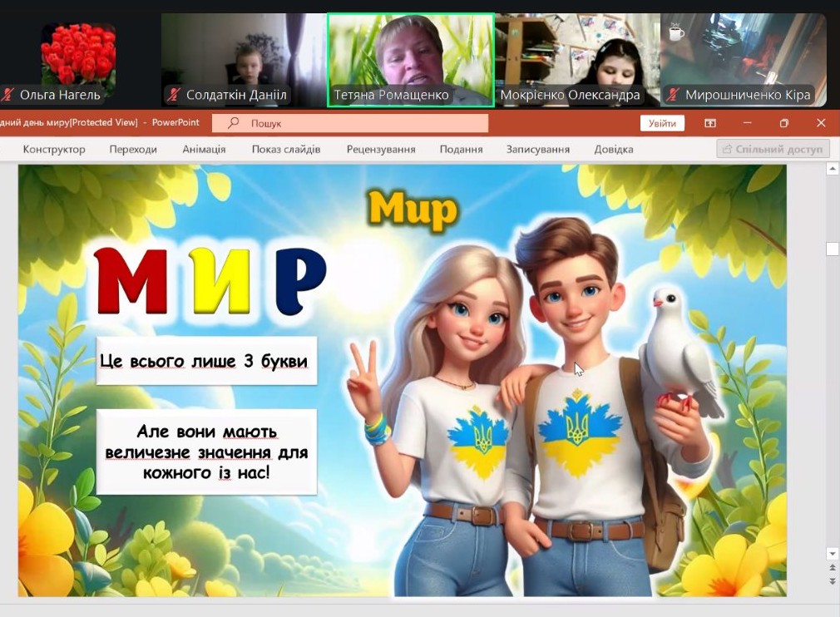The height and width of the screenshot is (617, 840).
Task: Click muted microphone icon for Мирошниченко Кіра
Action: click(673, 95)
